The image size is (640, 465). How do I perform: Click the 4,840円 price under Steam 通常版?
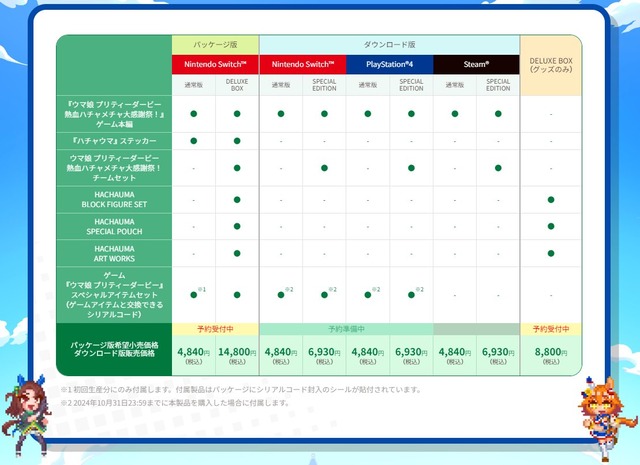point(455,355)
